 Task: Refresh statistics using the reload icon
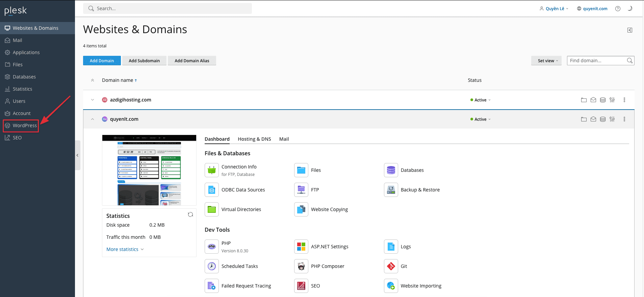pos(190,214)
